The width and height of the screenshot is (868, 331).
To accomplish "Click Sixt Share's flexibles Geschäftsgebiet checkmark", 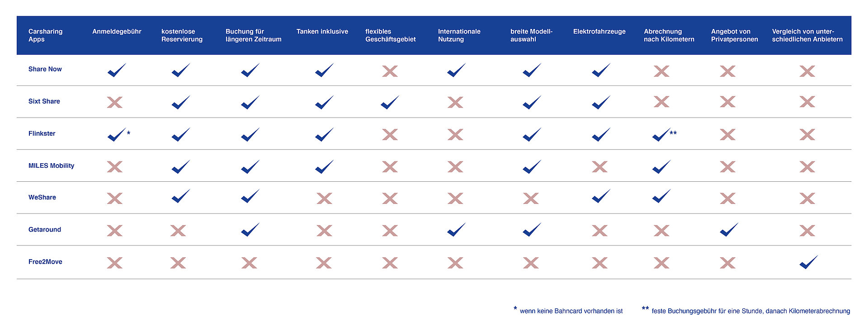I will tap(390, 102).
